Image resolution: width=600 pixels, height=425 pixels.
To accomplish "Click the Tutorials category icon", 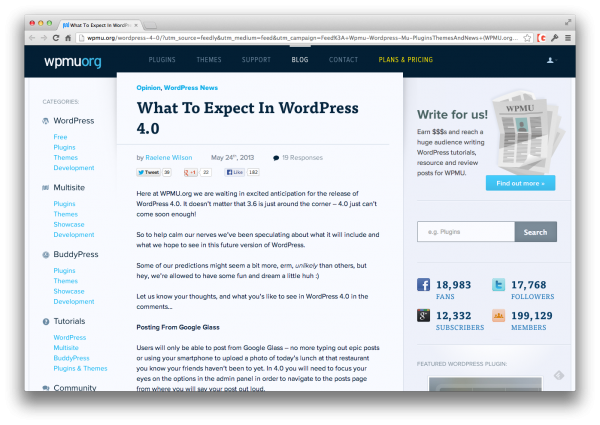I will pyautogui.click(x=46, y=322).
